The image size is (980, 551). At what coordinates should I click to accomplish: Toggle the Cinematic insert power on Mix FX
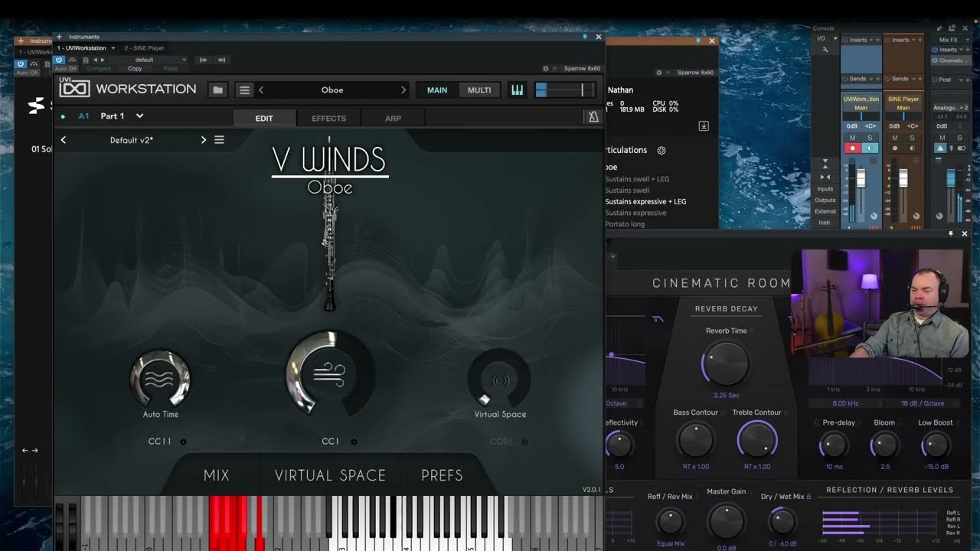point(936,60)
